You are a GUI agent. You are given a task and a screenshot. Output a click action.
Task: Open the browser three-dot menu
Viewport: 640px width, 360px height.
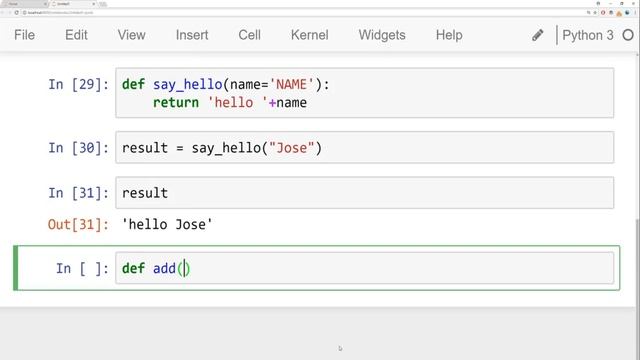pyautogui.click(x=635, y=13)
